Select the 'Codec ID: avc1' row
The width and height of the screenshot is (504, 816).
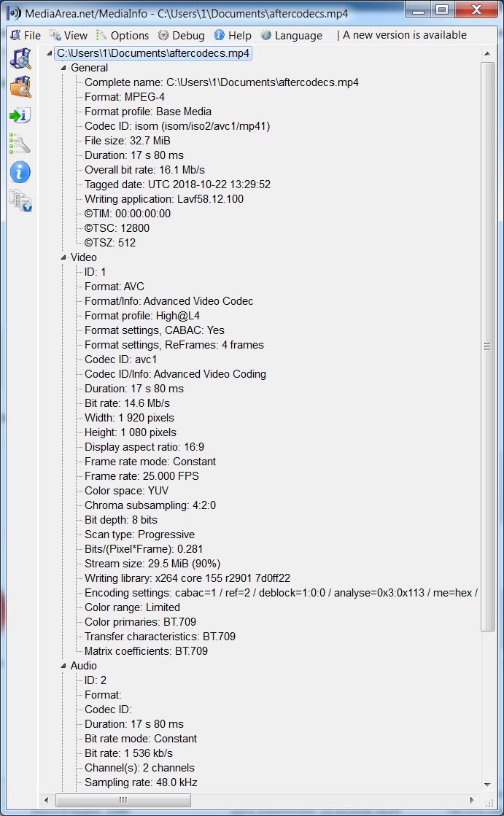click(x=120, y=359)
